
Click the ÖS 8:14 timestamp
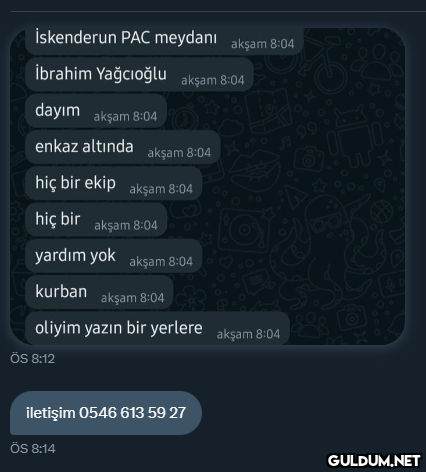pyautogui.click(x=33, y=449)
